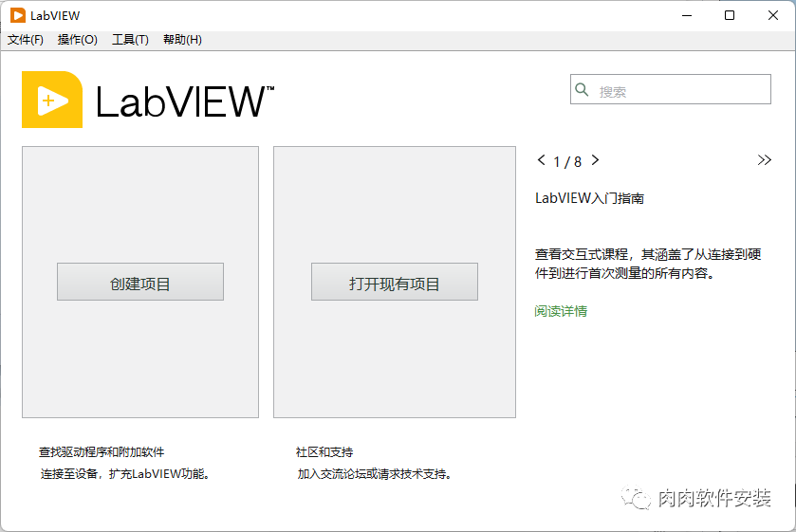Close the LabVIEW window

pyautogui.click(x=773, y=15)
